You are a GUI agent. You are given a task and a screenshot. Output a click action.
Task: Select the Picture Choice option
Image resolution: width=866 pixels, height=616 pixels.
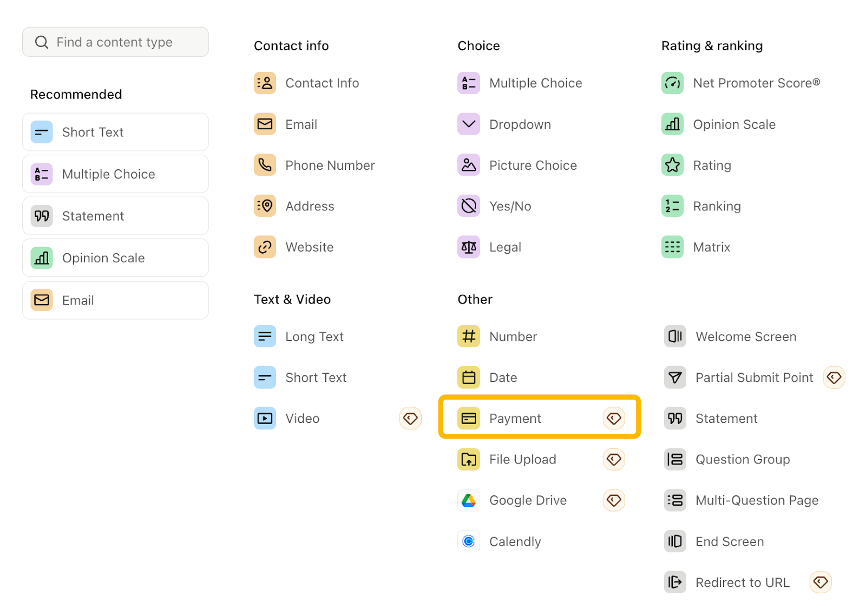(x=533, y=165)
